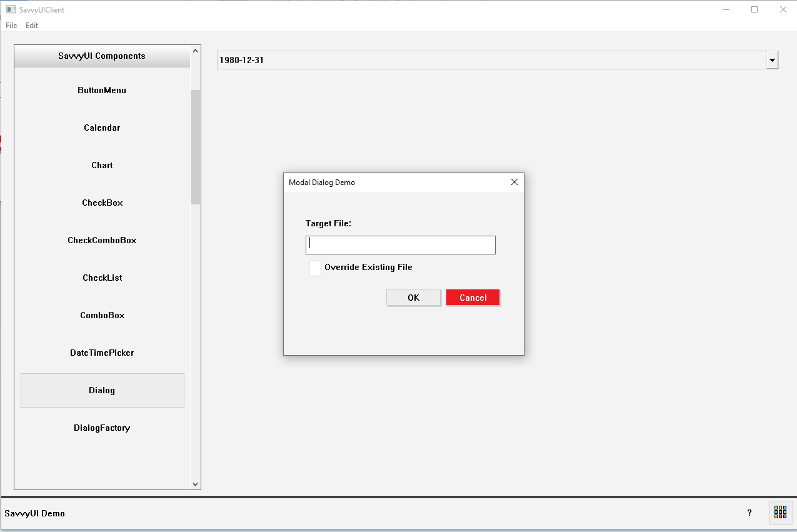Viewport: 797px width, 532px height.
Task: Select Calendar in the components list
Action: coord(102,128)
